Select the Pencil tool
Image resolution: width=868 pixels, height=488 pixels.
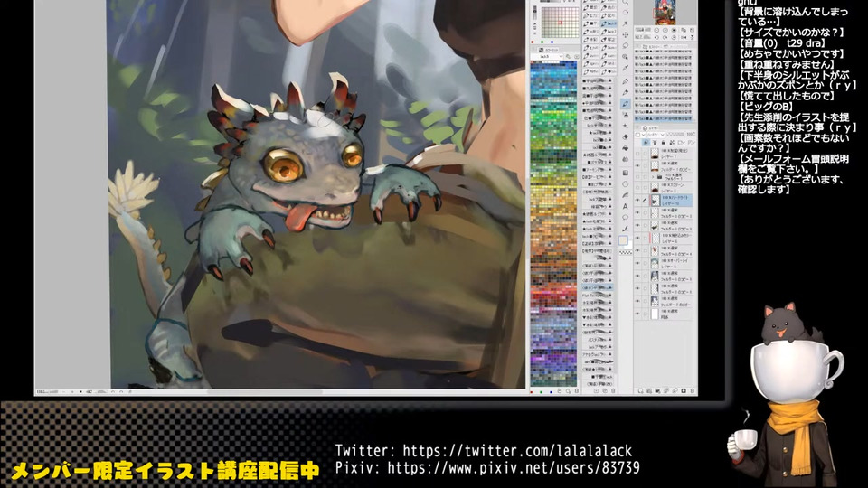click(x=626, y=92)
